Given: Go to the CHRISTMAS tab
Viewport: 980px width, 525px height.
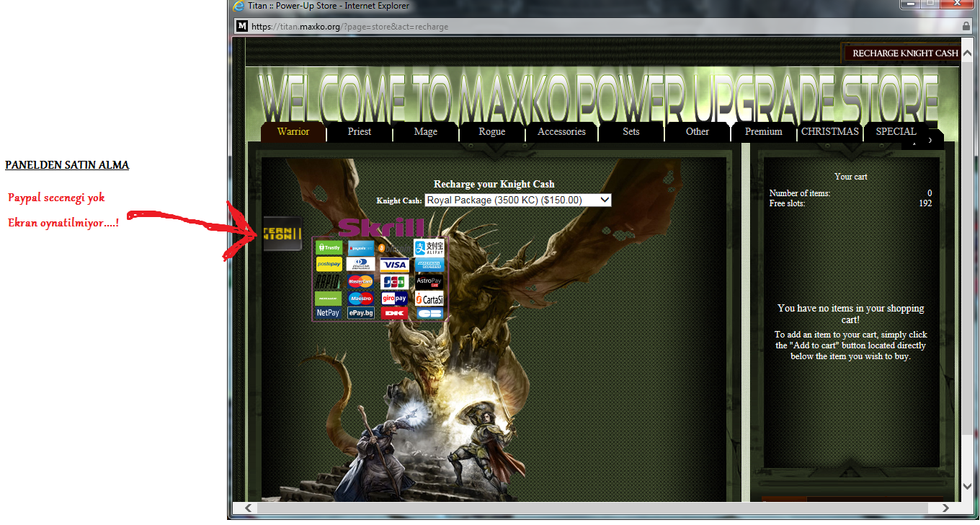Looking at the screenshot, I should click(830, 131).
